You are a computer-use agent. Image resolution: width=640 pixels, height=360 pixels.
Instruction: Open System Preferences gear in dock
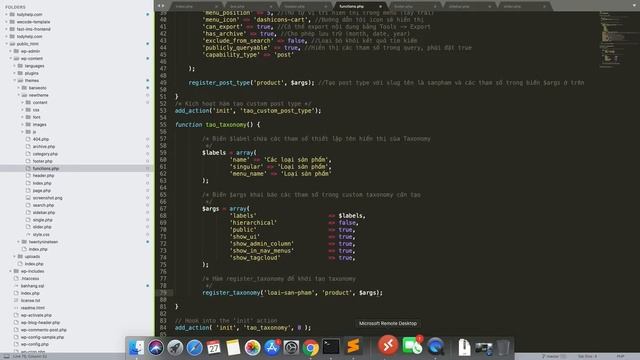291,347
